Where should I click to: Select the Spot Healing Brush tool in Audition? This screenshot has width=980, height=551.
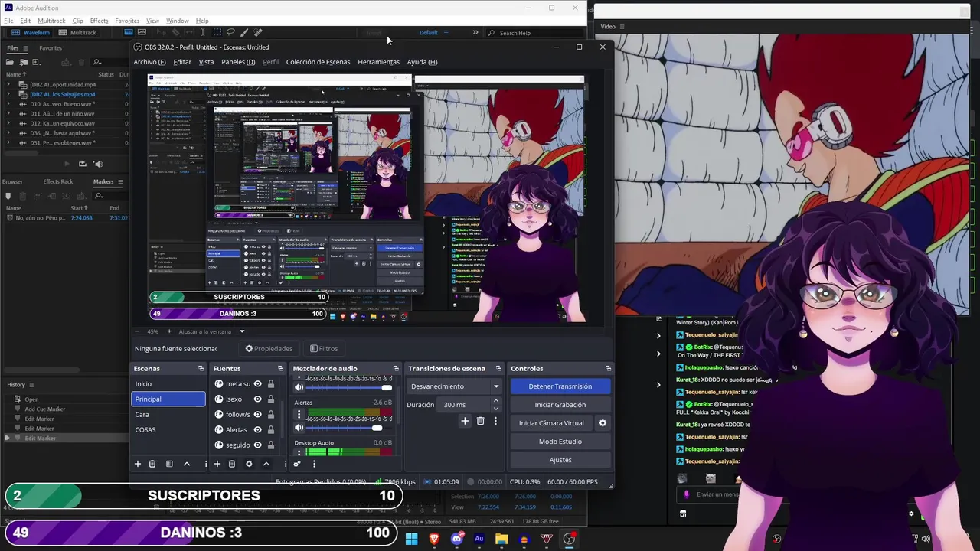258,33
